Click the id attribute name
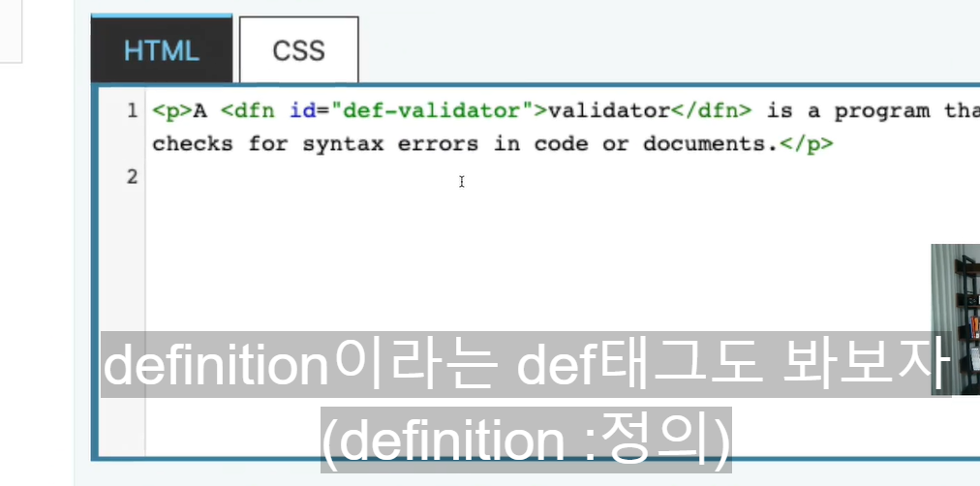This screenshot has height=486, width=980. pyautogui.click(x=302, y=111)
